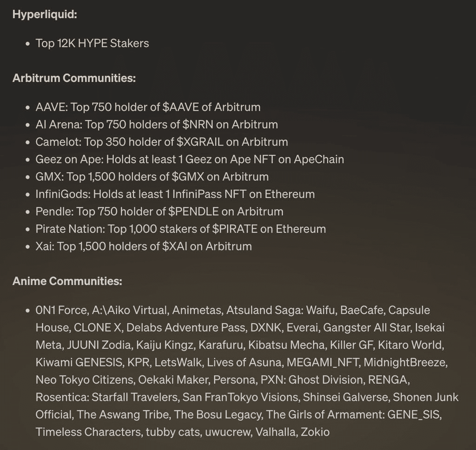
Task: Click the Zokio text
Action: tap(315, 432)
